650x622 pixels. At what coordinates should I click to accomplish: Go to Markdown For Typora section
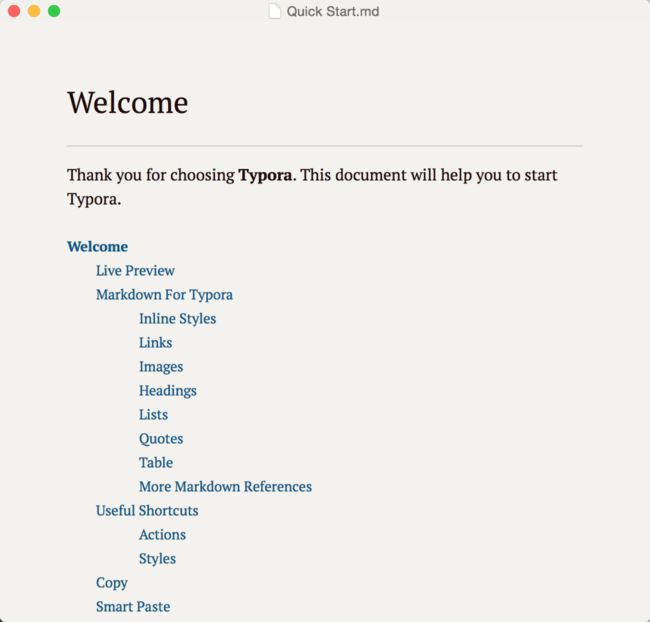coord(164,295)
